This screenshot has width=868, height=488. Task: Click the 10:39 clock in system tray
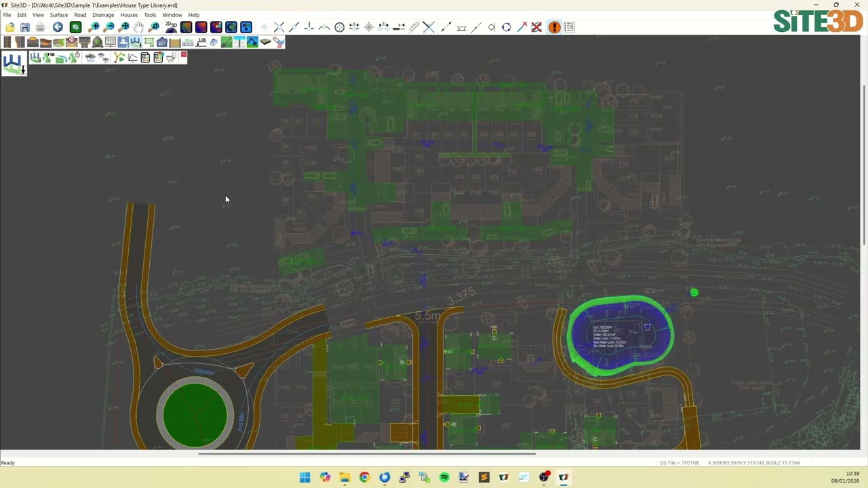tap(852, 474)
